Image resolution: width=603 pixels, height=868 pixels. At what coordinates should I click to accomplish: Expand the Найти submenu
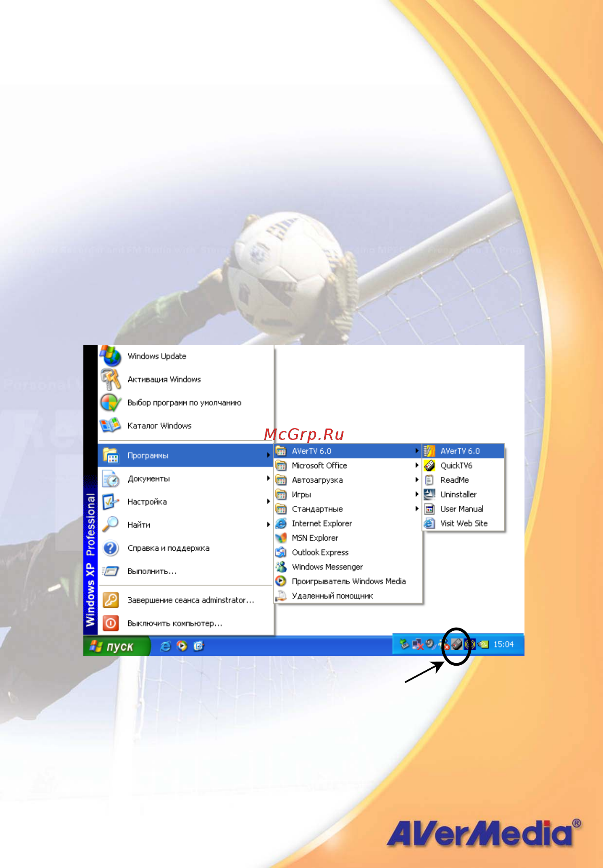(x=186, y=525)
